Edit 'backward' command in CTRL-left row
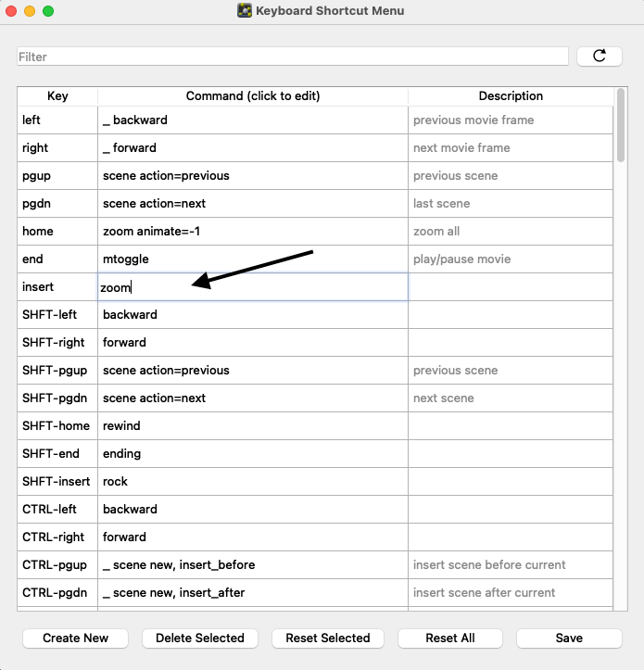644x670 pixels. point(253,509)
